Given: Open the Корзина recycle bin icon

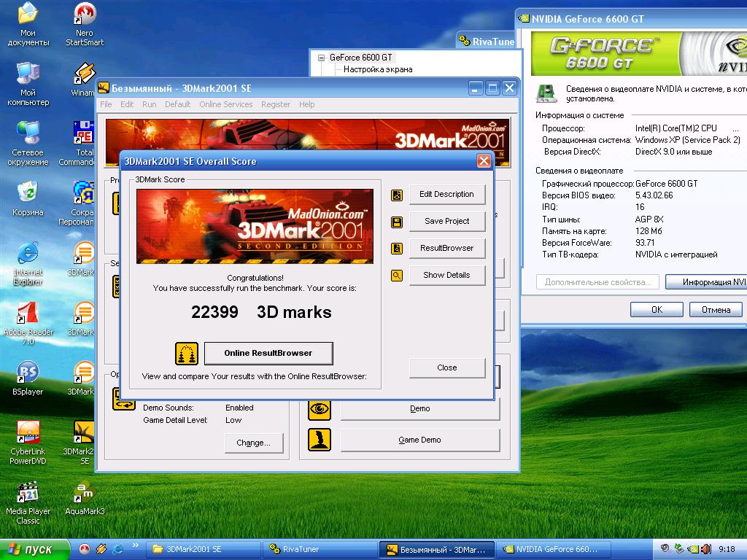Looking at the screenshot, I should pos(28,198).
